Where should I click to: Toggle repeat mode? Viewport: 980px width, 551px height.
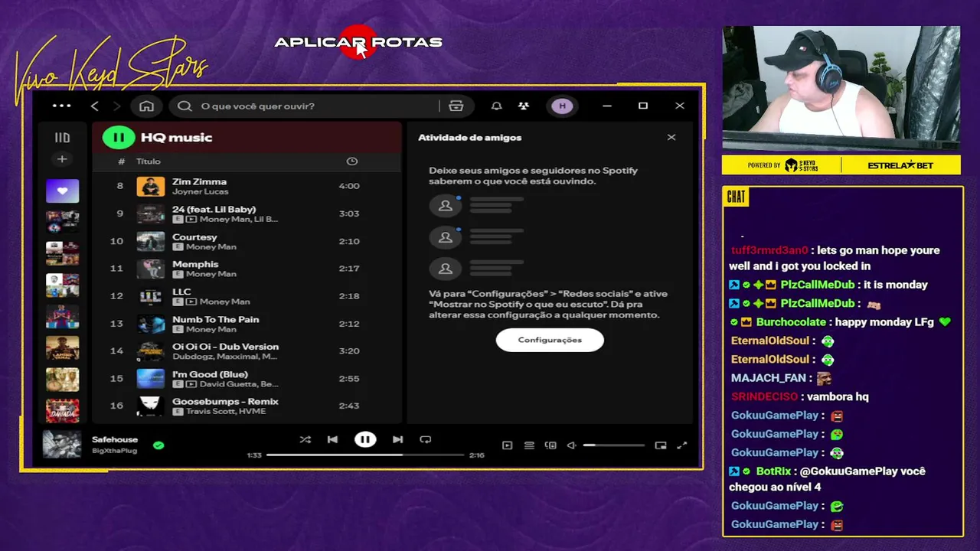pos(426,440)
